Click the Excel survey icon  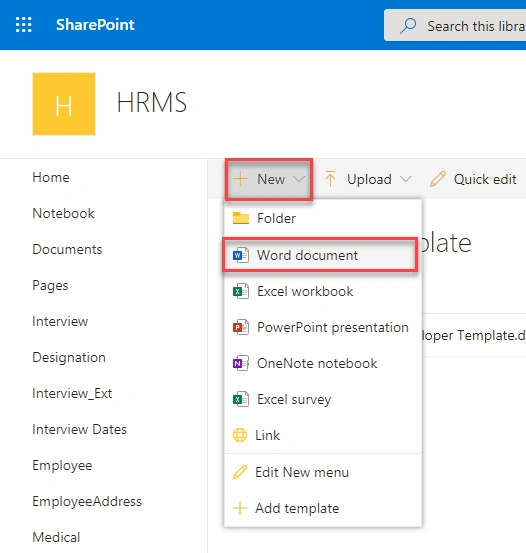[x=241, y=399]
